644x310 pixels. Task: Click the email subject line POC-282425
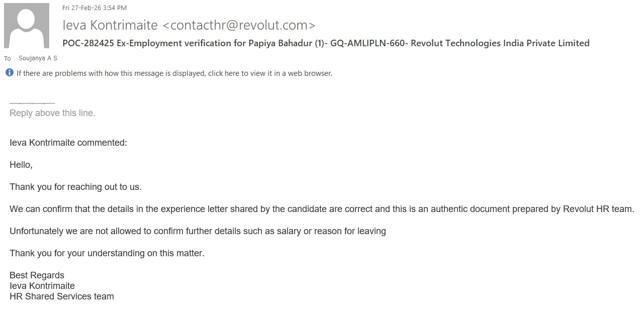pyautogui.click(x=326, y=43)
